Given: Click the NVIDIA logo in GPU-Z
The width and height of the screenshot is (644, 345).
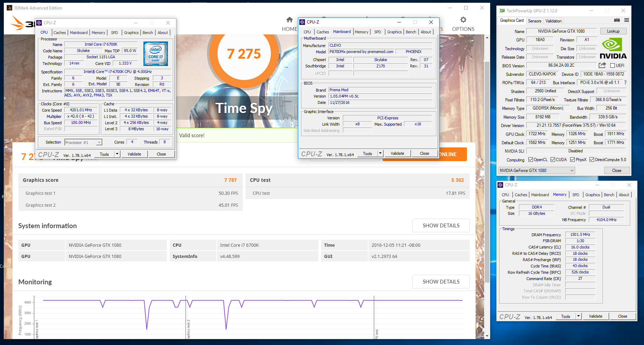Looking at the screenshot, I should (x=613, y=48).
